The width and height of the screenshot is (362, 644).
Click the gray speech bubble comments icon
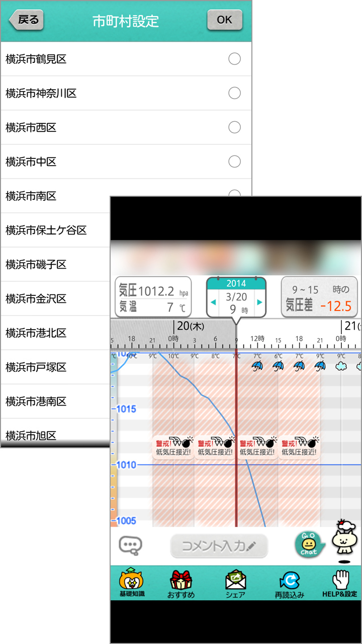(x=130, y=545)
